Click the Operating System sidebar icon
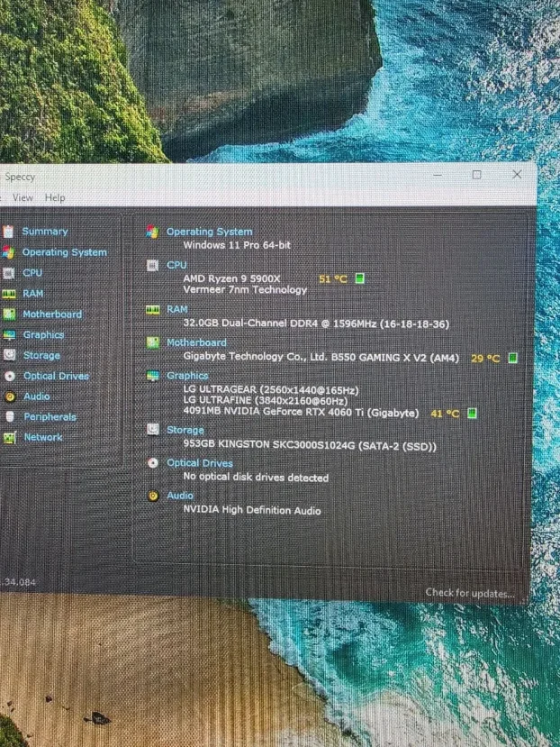560x747 pixels. click(x=7, y=252)
